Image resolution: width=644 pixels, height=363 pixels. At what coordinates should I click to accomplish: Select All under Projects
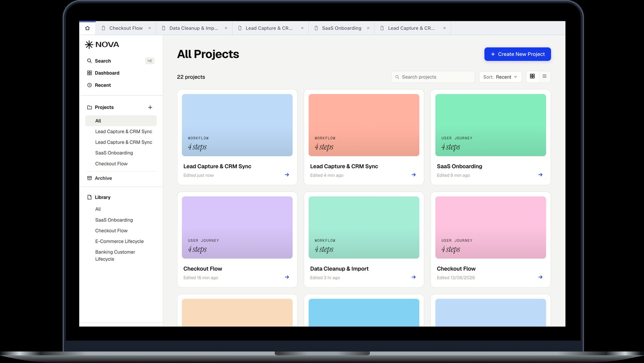click(x=121, y=121)
